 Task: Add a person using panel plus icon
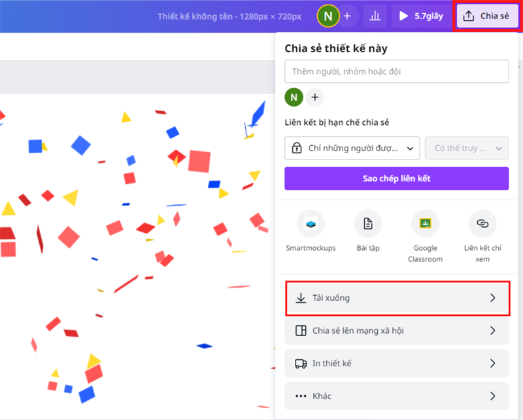315,97
